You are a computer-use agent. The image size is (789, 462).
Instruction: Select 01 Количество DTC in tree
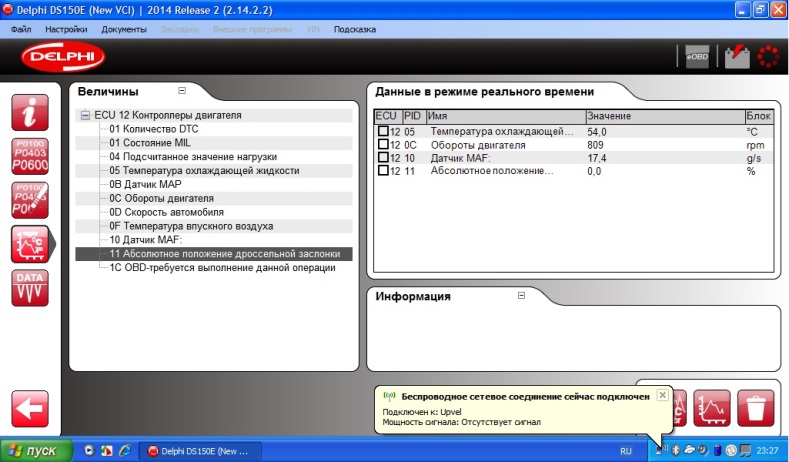(154, 129)
